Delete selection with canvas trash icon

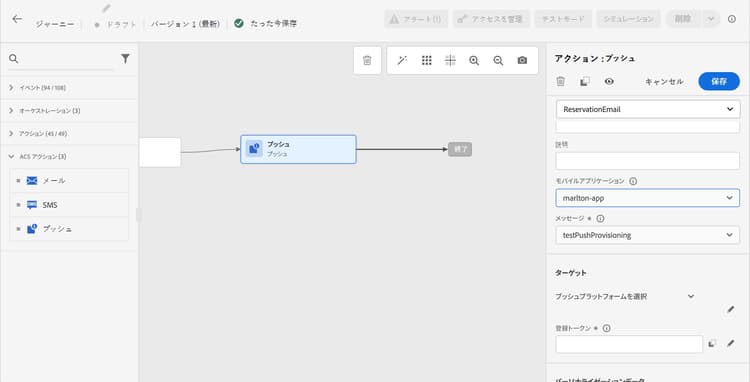tap(367, 60)
